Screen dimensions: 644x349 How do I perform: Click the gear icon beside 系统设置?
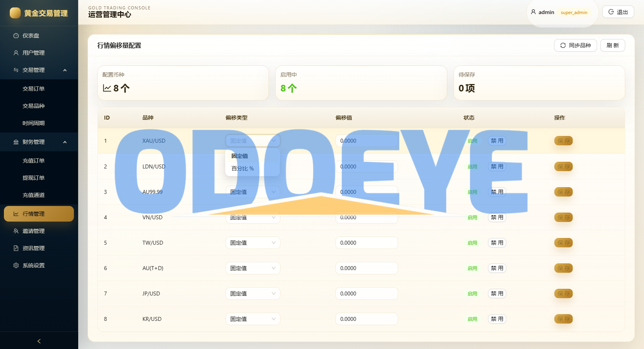[x=16, y=265]
